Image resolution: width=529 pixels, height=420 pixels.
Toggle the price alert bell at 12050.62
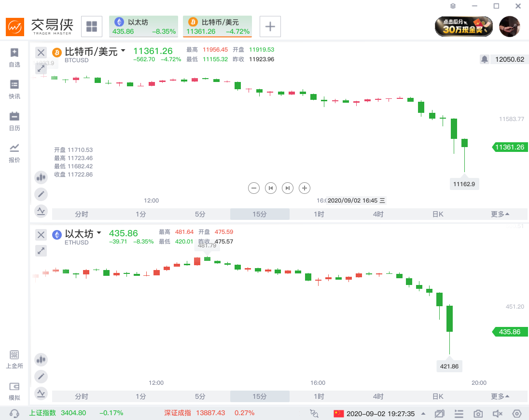pyautogui.click(x=484, y=59)
